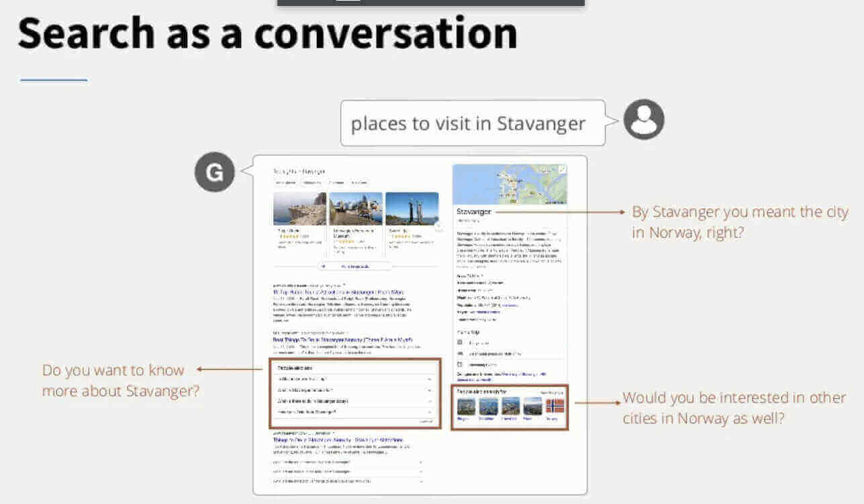
Task: Click the expand-map icon on the knowledge panel map
Action: (x=561, y=168)
